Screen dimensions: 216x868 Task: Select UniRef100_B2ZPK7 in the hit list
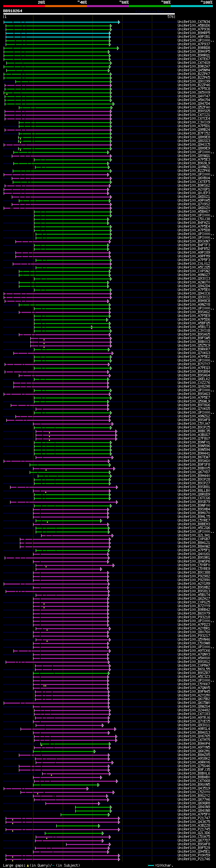coord(194,74)
